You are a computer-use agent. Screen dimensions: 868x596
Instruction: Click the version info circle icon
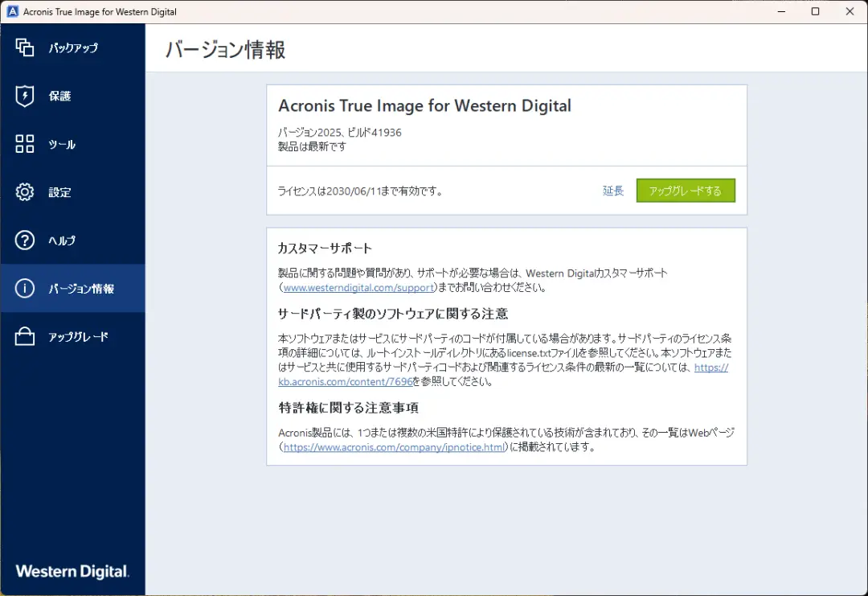[24, 288]
